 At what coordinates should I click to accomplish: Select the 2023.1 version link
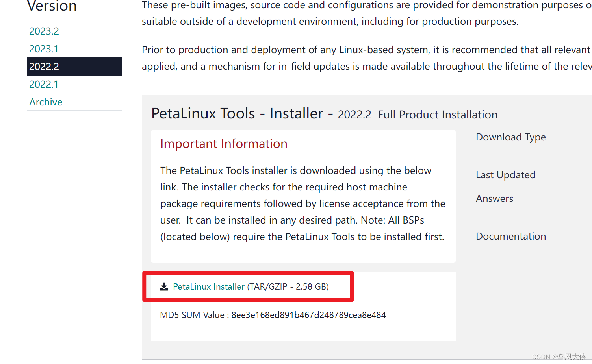pyautogui.click(x=44, y=48)
